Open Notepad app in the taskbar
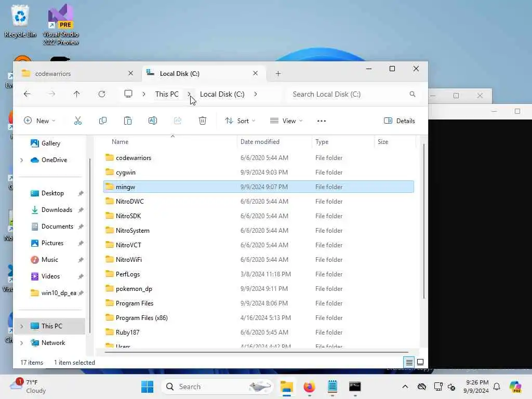 pos(332,387)
